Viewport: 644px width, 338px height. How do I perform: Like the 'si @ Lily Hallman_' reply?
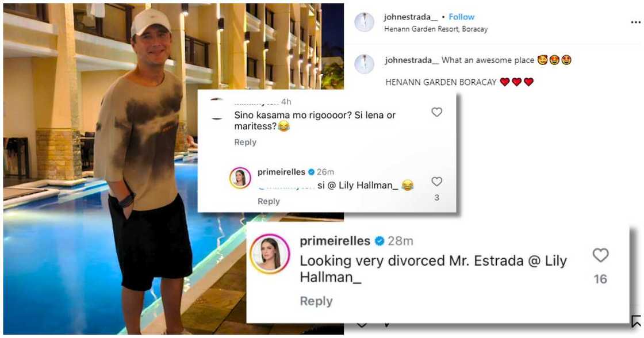click(436, 182)
